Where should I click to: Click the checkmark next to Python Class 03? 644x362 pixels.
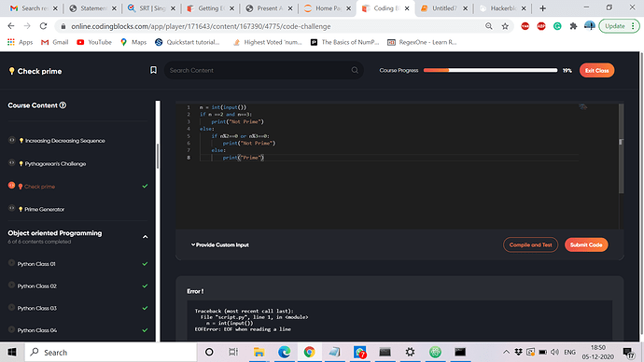click(145, 308)
